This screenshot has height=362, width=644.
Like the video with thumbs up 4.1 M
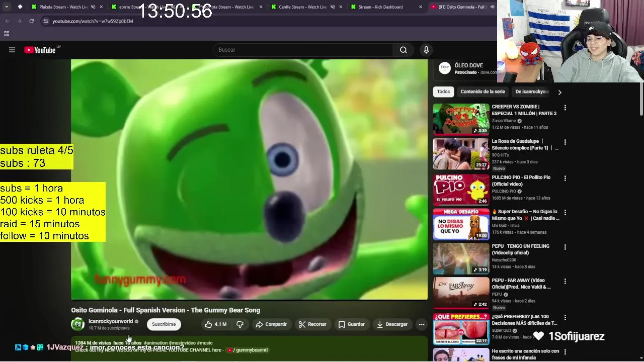tap(216, 324)
